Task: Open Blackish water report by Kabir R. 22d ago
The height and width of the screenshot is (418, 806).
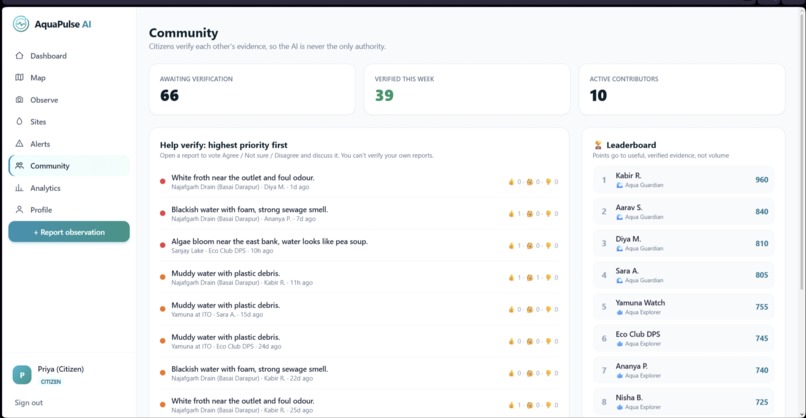Action: 359,373
